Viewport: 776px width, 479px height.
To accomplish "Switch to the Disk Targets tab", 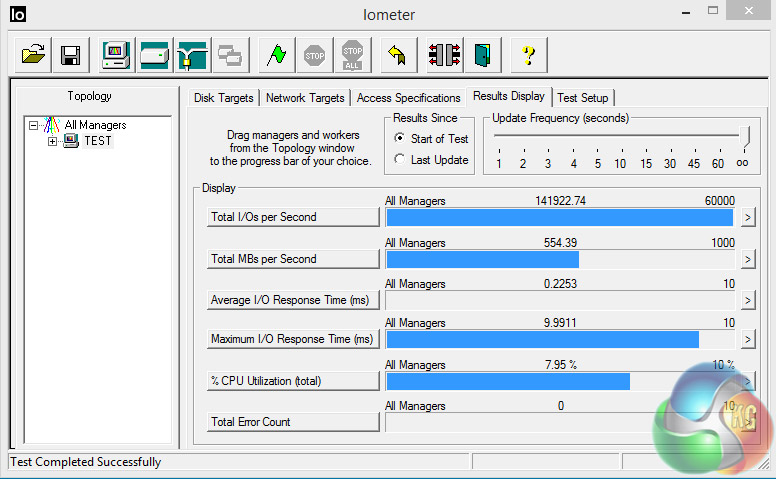I will 224,98.
